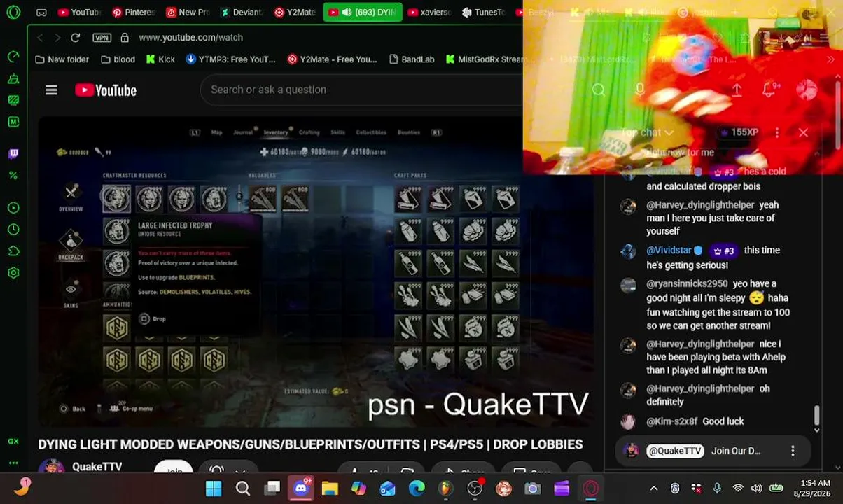Image resolution: width=843 pixels, height=504 pixels.
Task: Open GX Control speedometer in sidebar
Action: point(13,57)
